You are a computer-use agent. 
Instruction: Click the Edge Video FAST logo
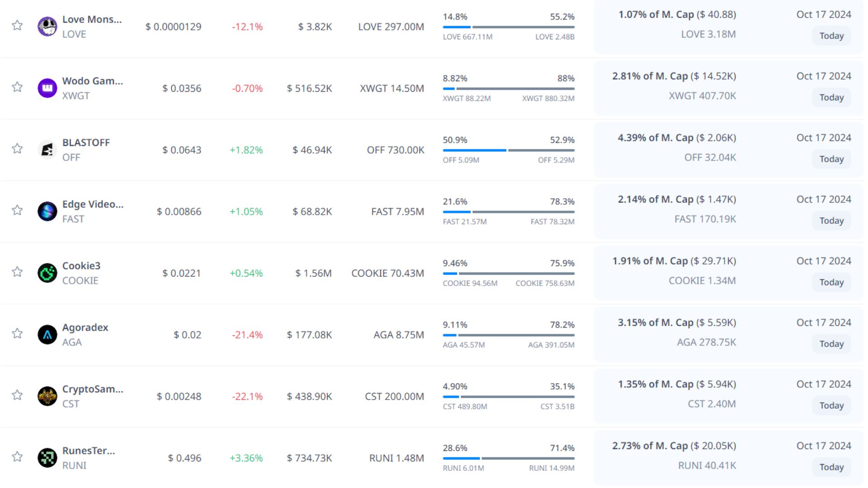click(x=47, y=211)
